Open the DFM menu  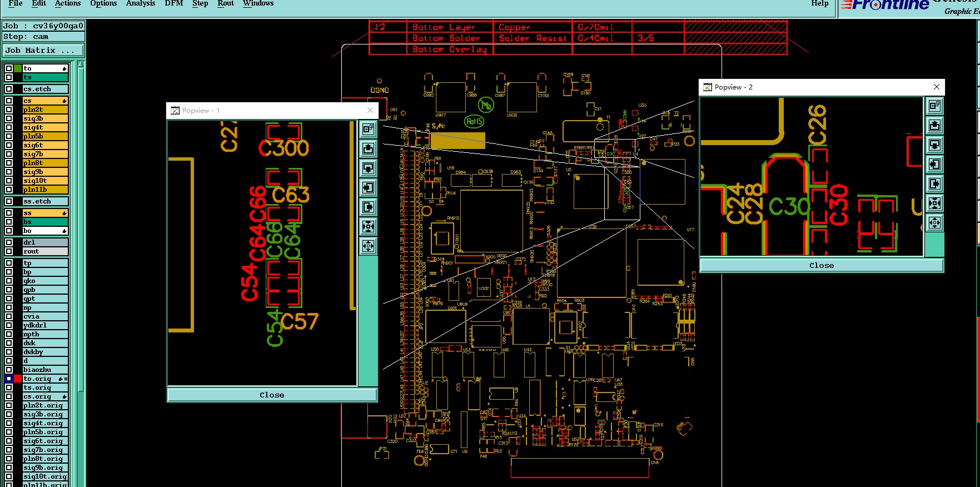174,3
